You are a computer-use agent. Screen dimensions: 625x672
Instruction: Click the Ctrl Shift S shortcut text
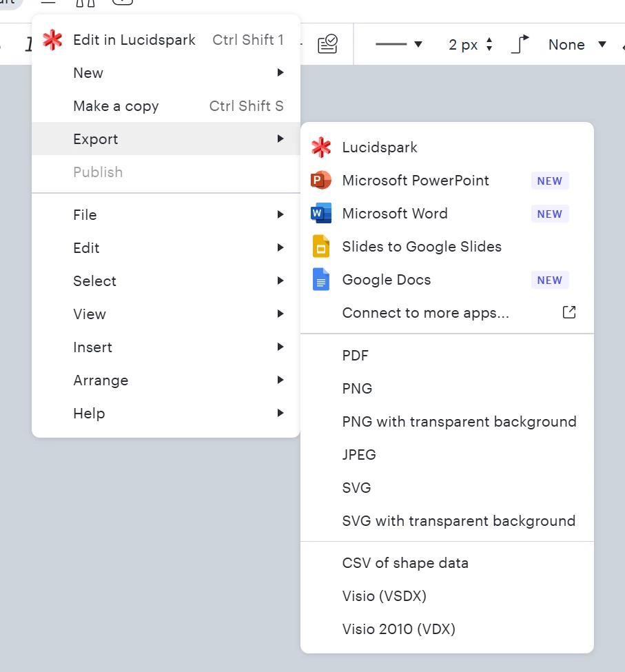click(246, 106)
